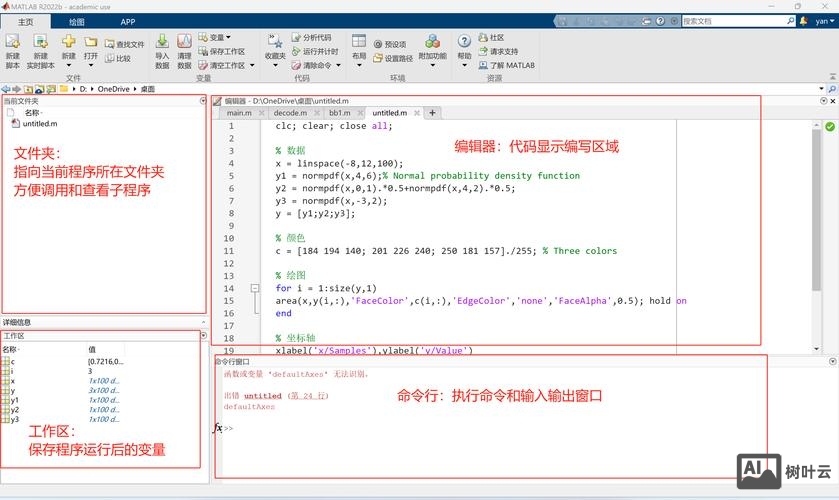Click Analyze Code (分析代码)

point(310,37)
